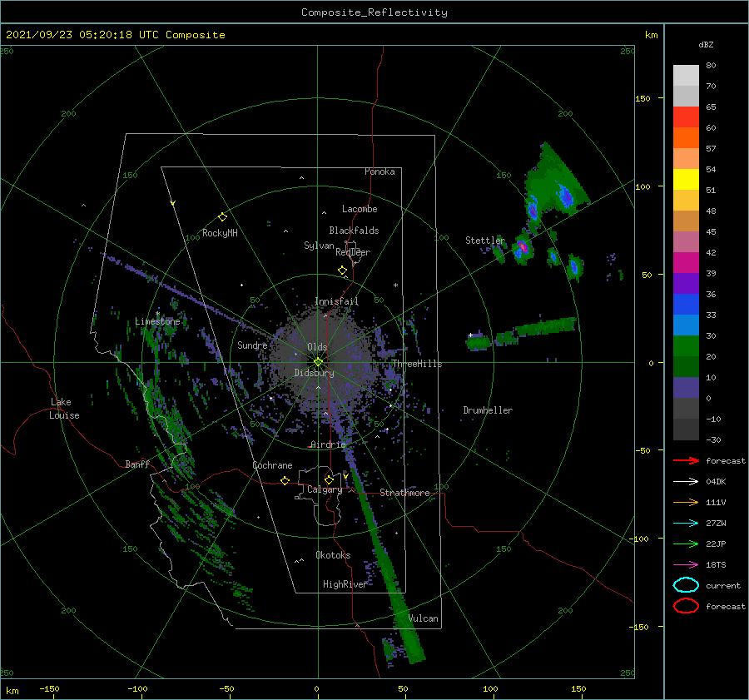Click the yellow swatch between 54 and 51 dBZ

pos(686,180)
